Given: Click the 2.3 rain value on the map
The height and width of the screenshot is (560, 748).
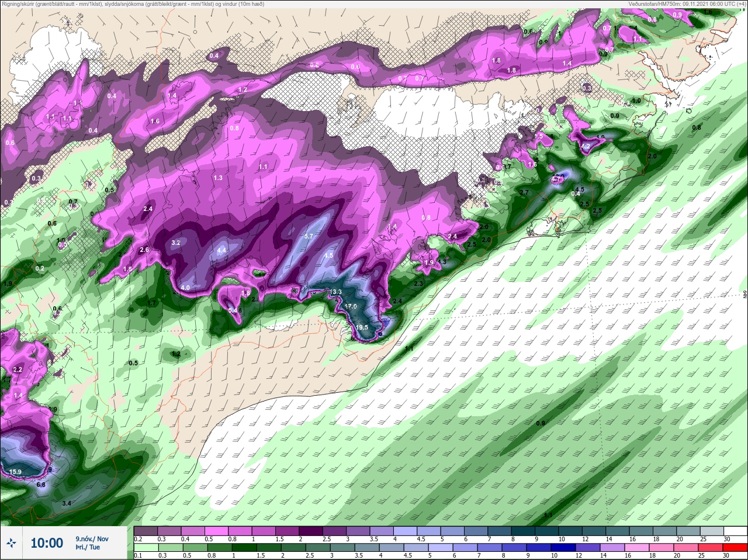Looking at the screenshot, I should click(418, 284).
